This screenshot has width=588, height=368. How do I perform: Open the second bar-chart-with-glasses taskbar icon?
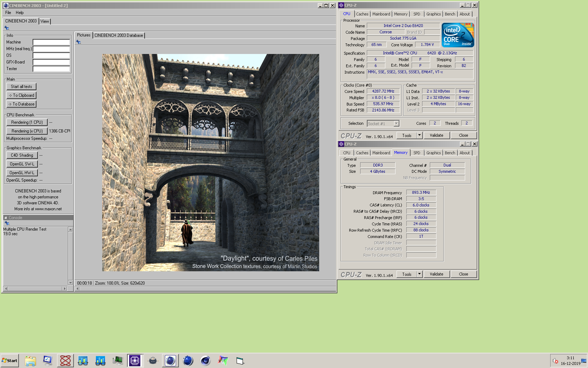(x=100, y=360)
